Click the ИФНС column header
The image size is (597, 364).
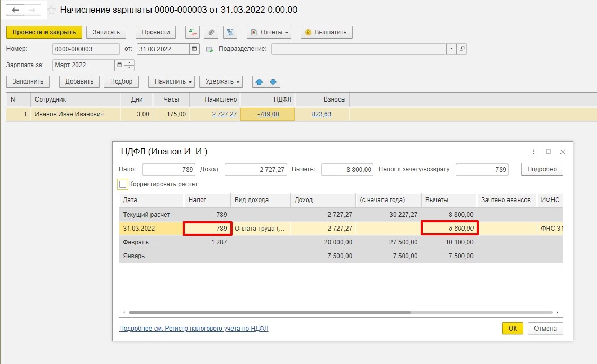tap(550, 200)
